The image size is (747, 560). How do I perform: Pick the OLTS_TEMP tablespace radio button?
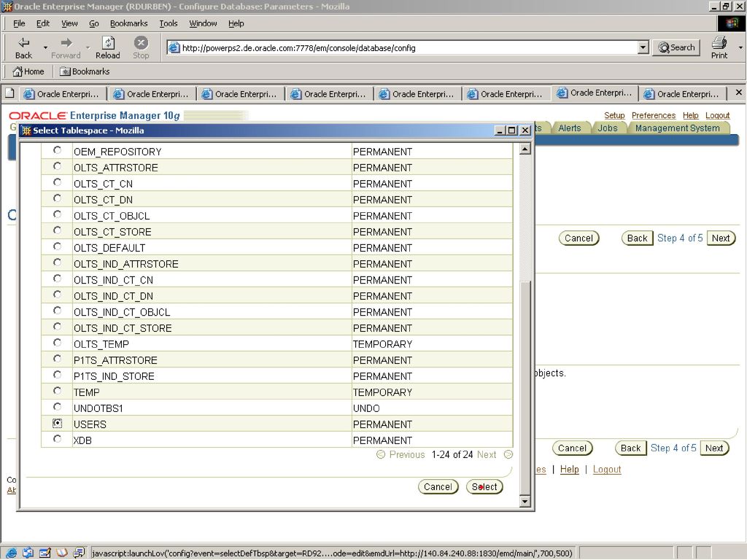[x=57, y=343]
